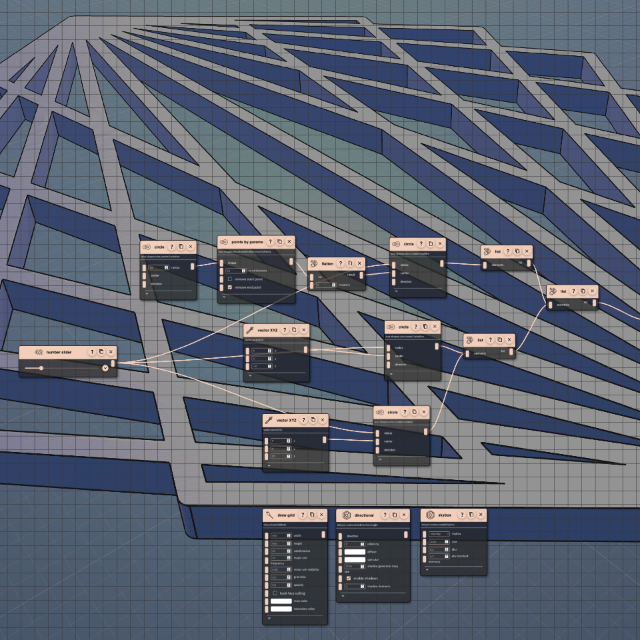Viewport: 640px width, 640px height.
Task: Duplicate the directional light node
Action: point(395,515)
